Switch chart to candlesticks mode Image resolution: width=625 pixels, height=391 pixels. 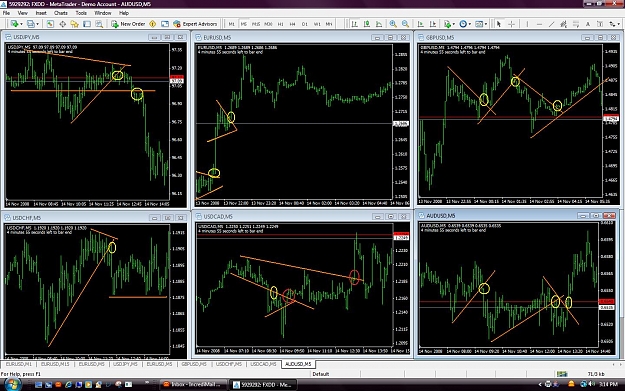[x=367, y=24]
